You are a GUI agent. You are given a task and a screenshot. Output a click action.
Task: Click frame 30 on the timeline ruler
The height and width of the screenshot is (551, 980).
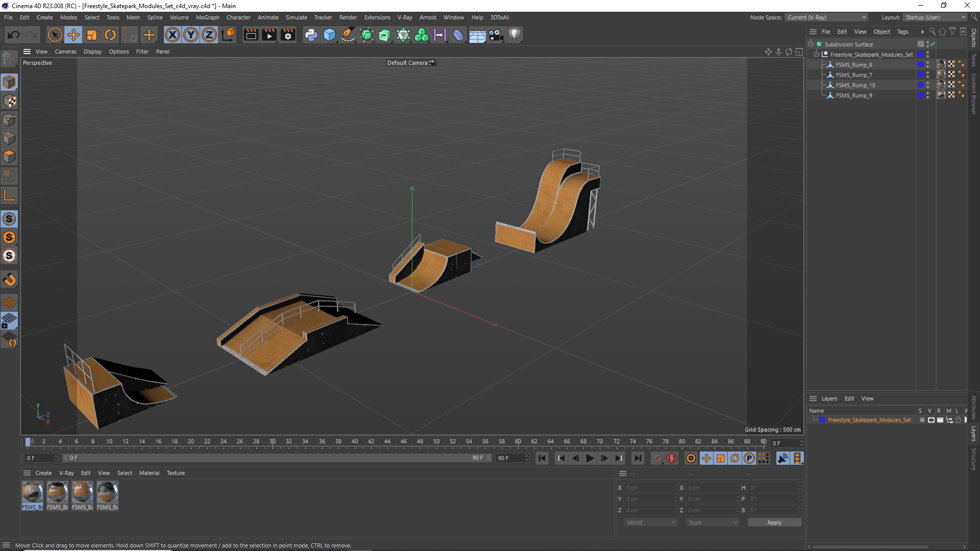pyautogui.click(x=273, y=442)
